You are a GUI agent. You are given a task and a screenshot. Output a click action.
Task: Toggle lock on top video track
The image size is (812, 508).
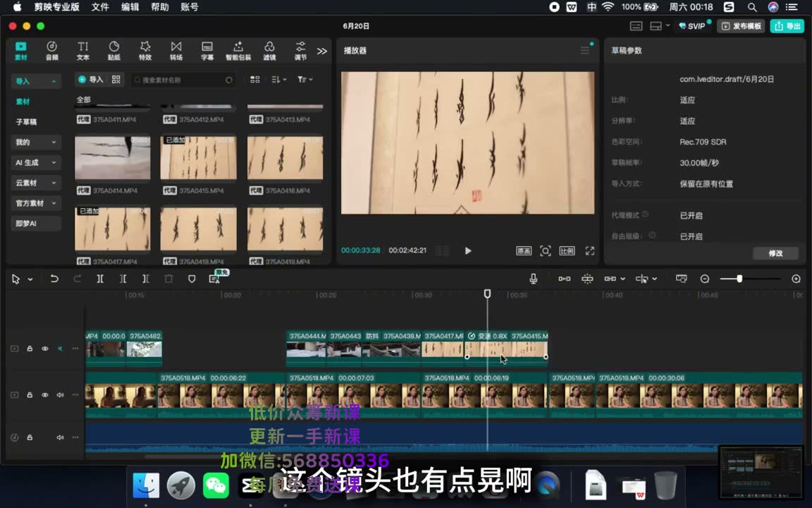30,349
